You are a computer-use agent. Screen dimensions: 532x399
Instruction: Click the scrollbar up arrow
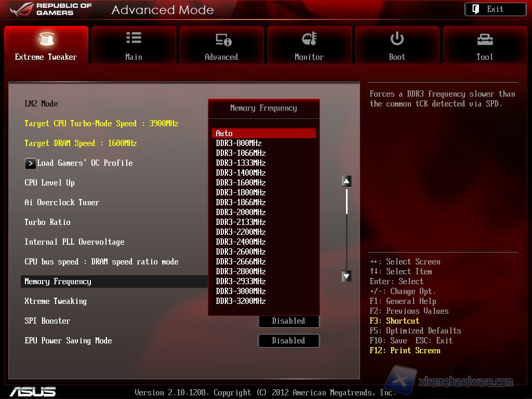(347, 181)
